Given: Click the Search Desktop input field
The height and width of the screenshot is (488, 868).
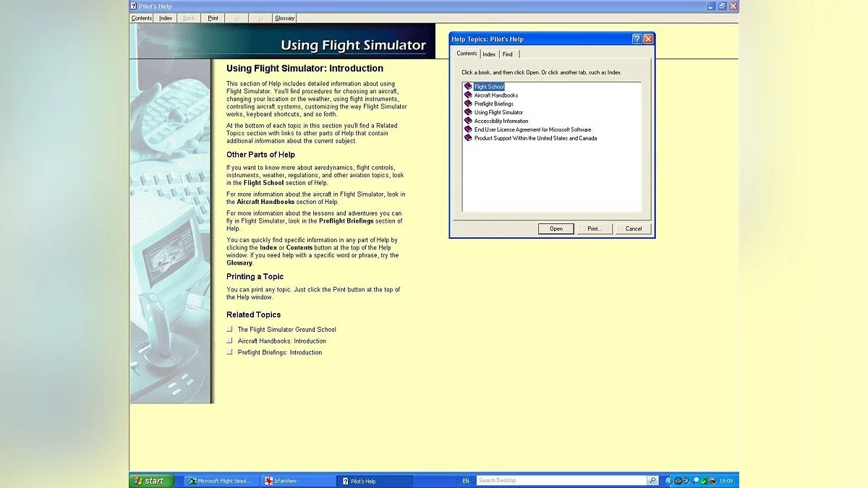Looking at the screenshot, I should point(561,481).
